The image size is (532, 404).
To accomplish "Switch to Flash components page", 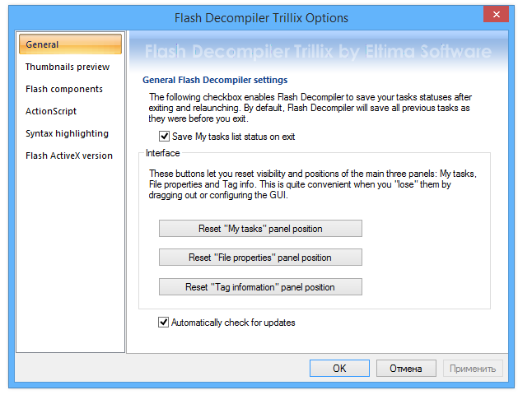I will 64,89.
